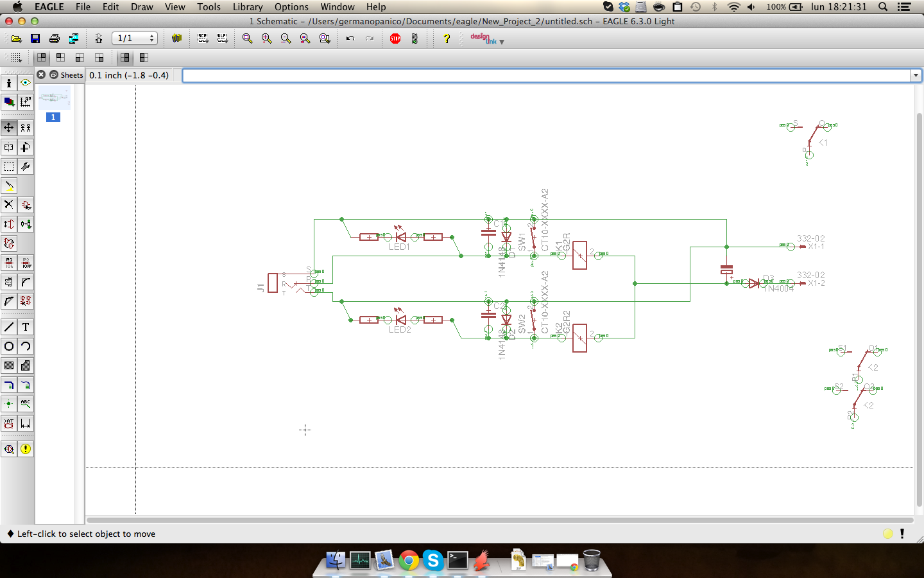Select the Mirror tool
924x578 pixels.
[9, 147]
